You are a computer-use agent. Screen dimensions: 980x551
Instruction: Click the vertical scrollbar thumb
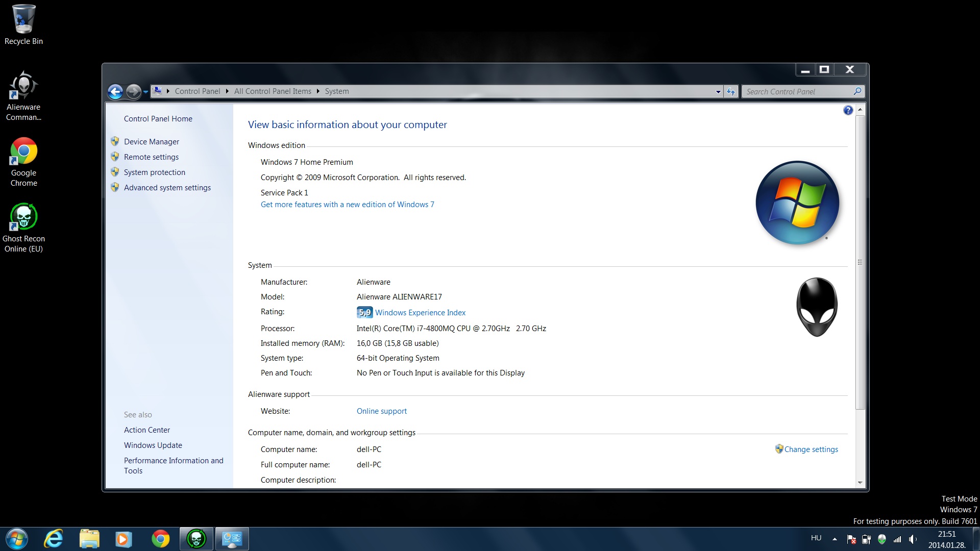click(x=860, y=262)
